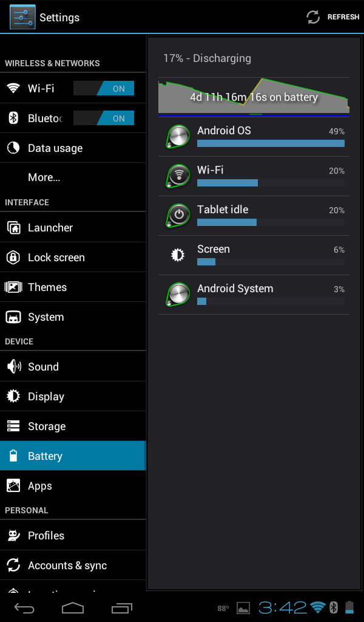Tap the Android back navigation button
This screenshot has height=622, width=364.
point(24,607)
